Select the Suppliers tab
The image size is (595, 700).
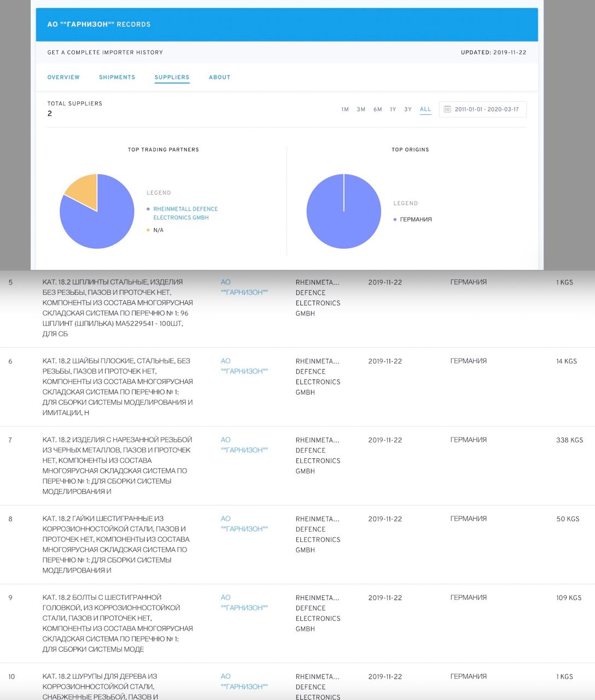tap(172, 77)
